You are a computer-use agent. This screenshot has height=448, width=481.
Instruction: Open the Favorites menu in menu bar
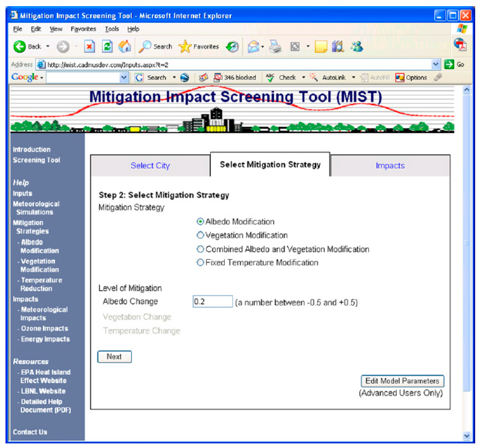point(83,29)
